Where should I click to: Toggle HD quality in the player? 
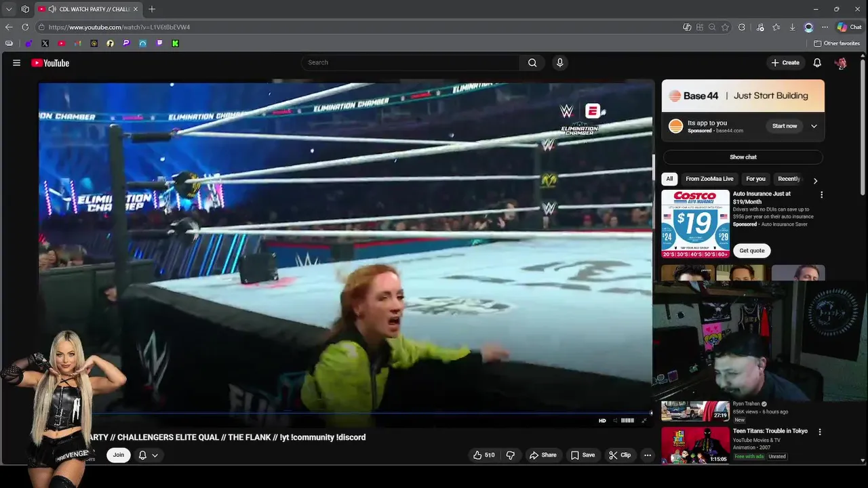point(602,421)
